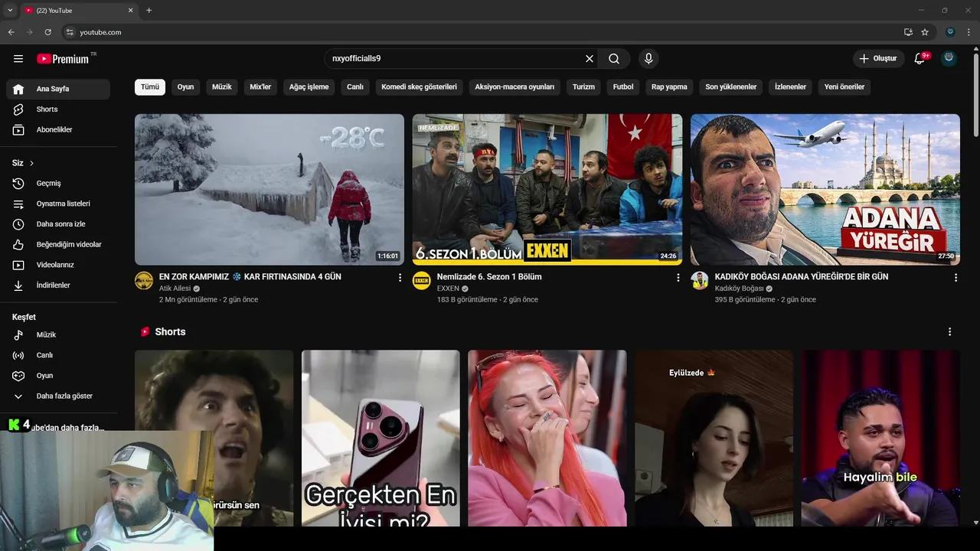Select the Turizm chip
The height and width of the screenshot is (551, 980).
[x=583, y=87]
